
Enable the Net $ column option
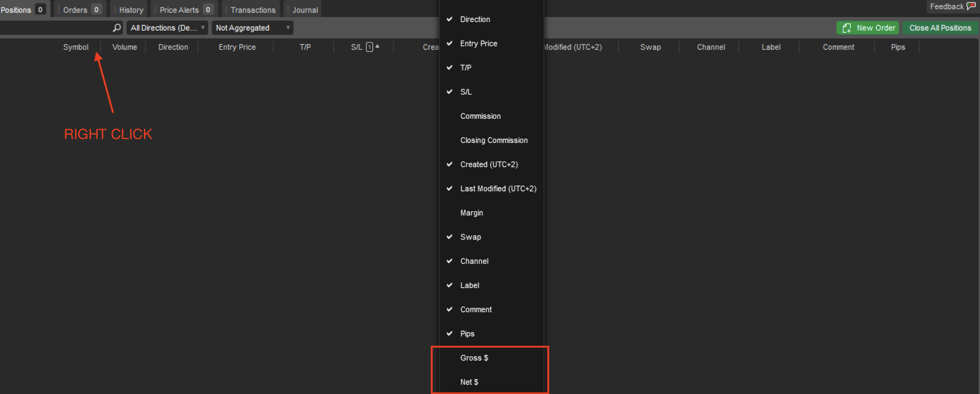tap(469, 382)
